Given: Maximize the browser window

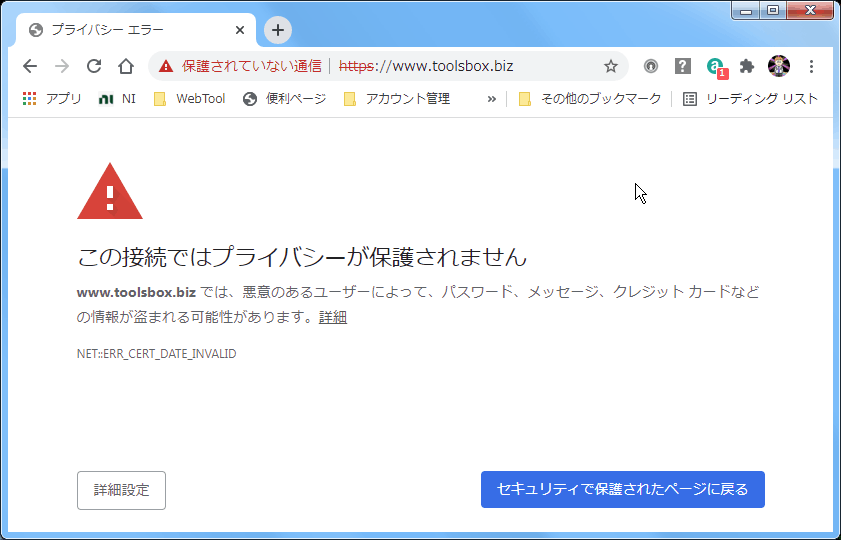Looking at the screenshot, I should click(773, 10).
